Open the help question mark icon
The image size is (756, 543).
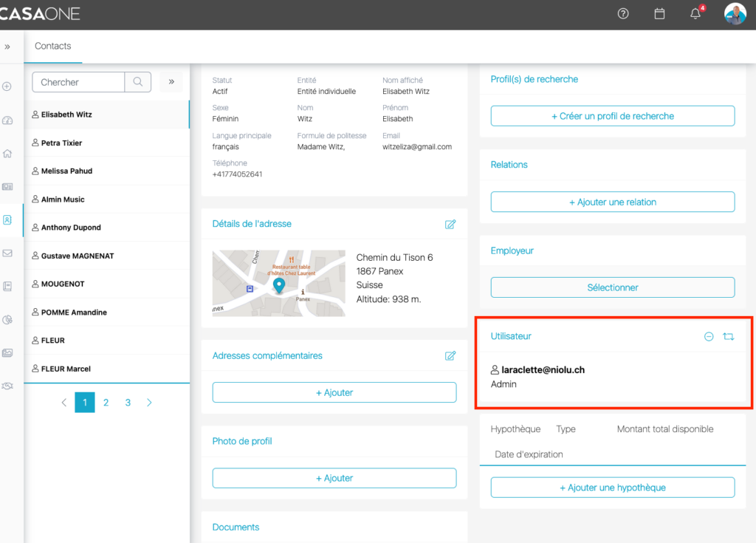[x=623, y=14]
